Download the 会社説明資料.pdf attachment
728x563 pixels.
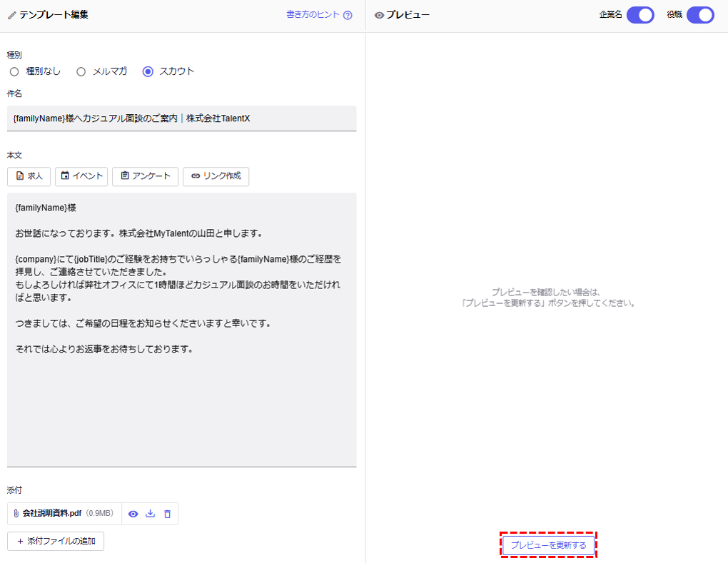[150, 514]
